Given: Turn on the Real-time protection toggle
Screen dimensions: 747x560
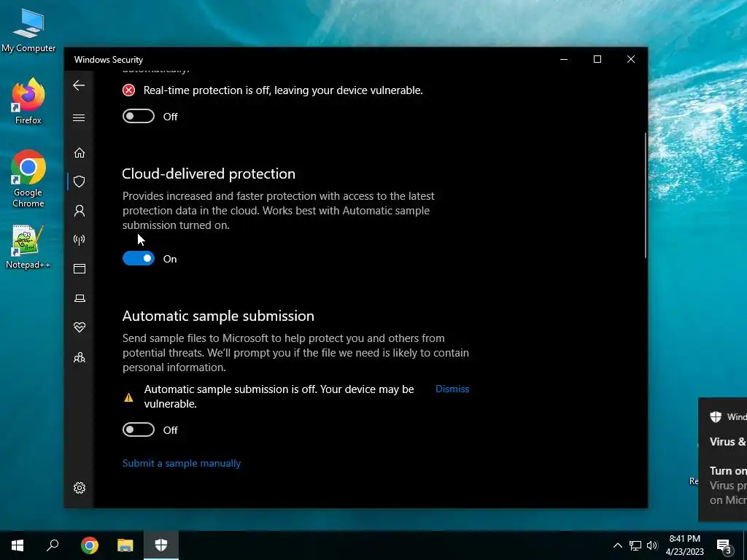Looking at the screenshot, I should pos(139,116).
